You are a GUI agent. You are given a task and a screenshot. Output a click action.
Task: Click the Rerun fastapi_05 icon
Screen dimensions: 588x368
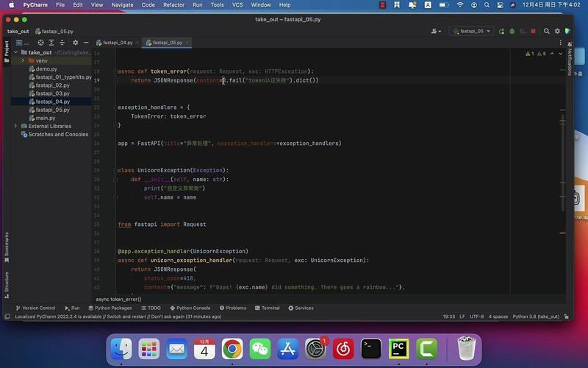click(501, 32)
